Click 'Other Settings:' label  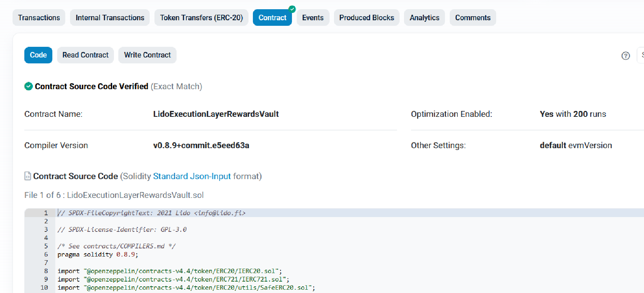pyautogui.click(x=438, y=146)
